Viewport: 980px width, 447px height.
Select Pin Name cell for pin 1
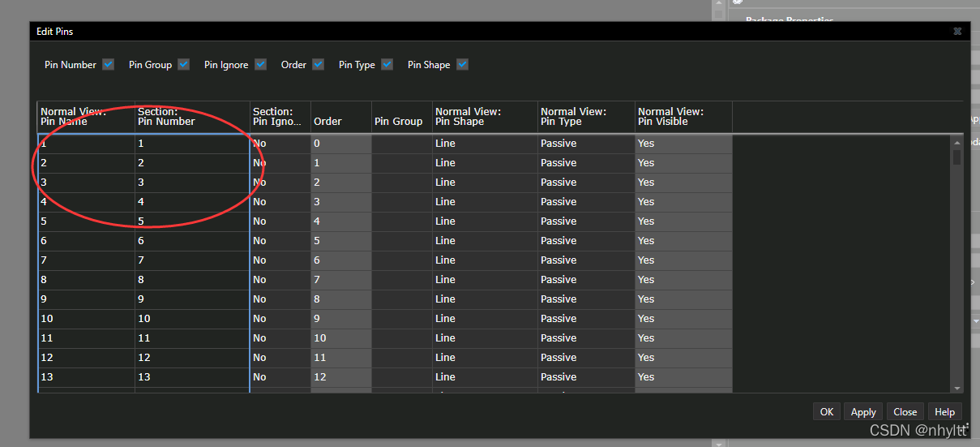pyautogui.click(x=86, y=144)
